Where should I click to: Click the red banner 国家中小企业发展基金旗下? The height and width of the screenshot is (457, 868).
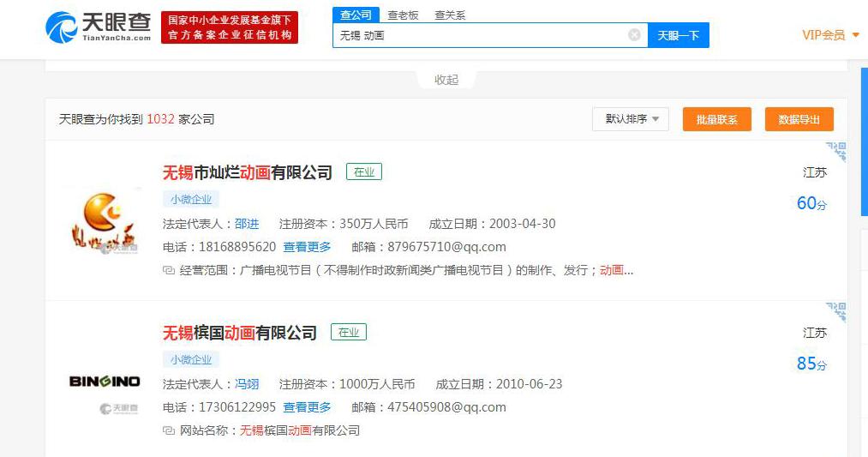coord(230,27)
